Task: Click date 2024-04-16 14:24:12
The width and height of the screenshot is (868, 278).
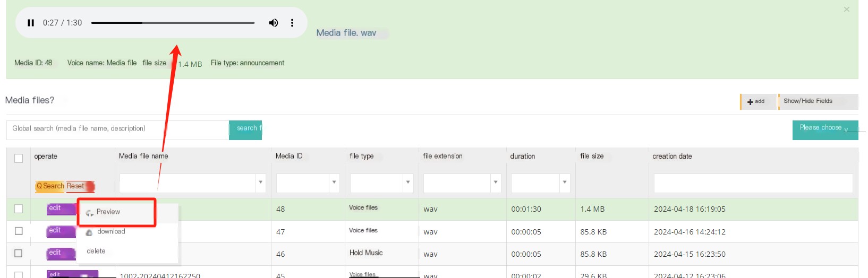Action: point(690,232)
